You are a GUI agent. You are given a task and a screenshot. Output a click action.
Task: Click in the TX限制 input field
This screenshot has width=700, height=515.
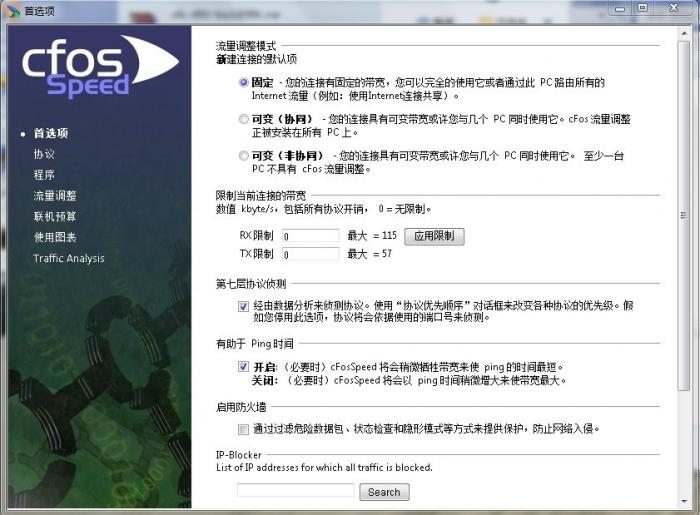coord(311,254)
